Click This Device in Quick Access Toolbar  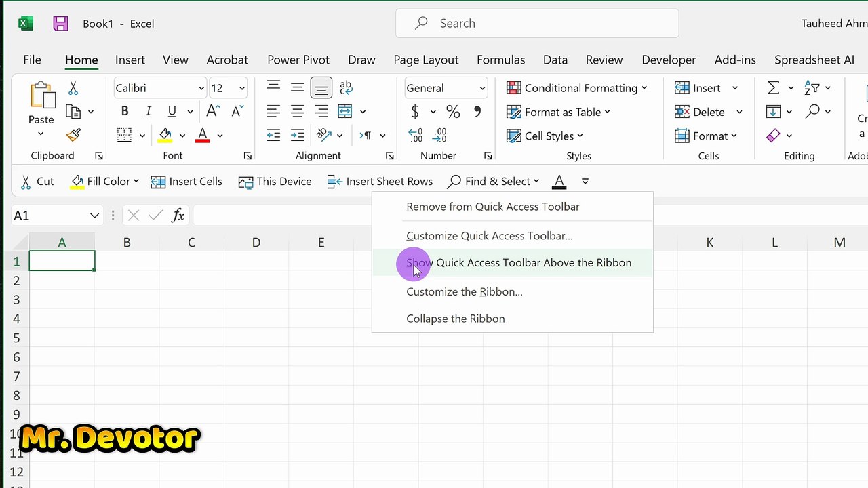(275, 181)
